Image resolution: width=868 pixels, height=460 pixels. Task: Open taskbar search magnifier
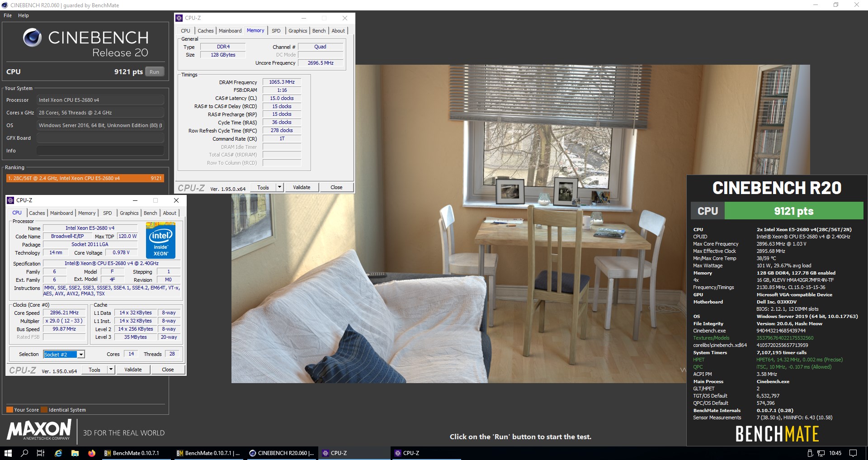pos(24,453)
